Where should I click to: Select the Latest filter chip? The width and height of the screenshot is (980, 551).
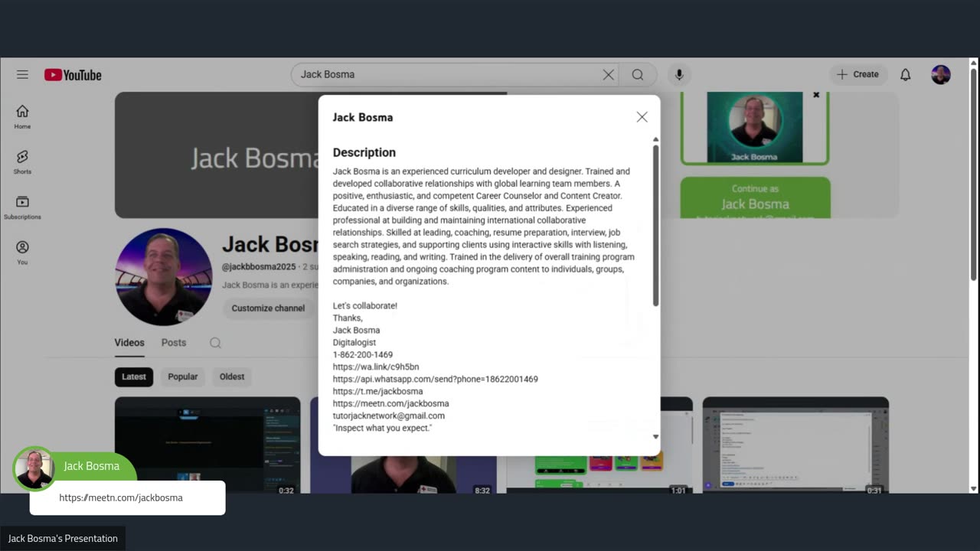134,377
